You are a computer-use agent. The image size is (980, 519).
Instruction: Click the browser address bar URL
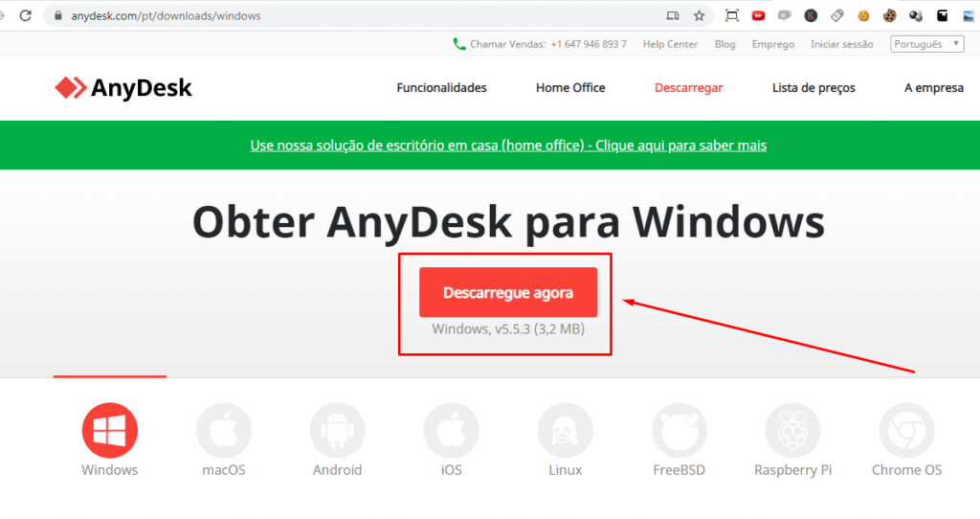166,15
